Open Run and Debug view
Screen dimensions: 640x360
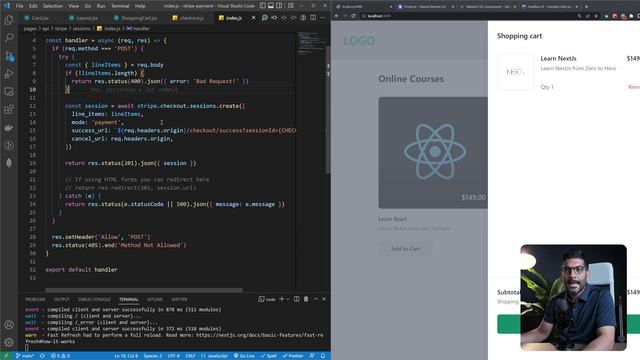click(x=9, y=73)
